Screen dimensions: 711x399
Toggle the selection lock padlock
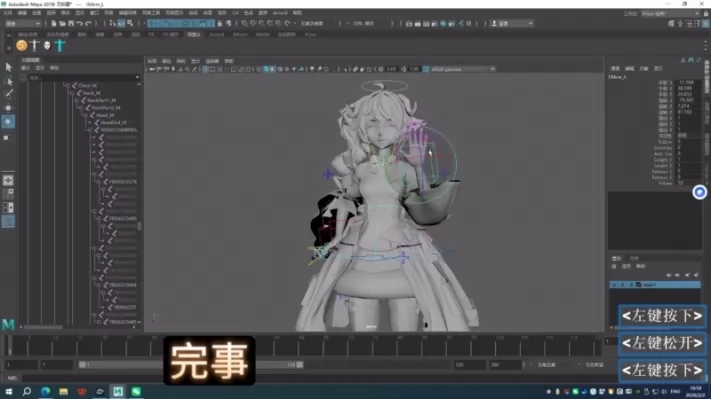point(220,24)
